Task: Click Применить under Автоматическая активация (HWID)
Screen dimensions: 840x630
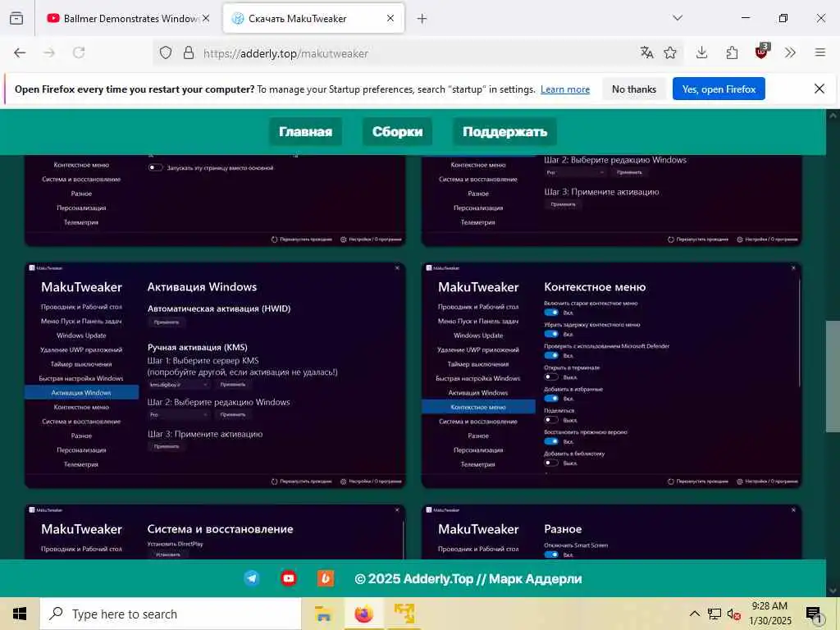Action: click(x=167, y=322)
